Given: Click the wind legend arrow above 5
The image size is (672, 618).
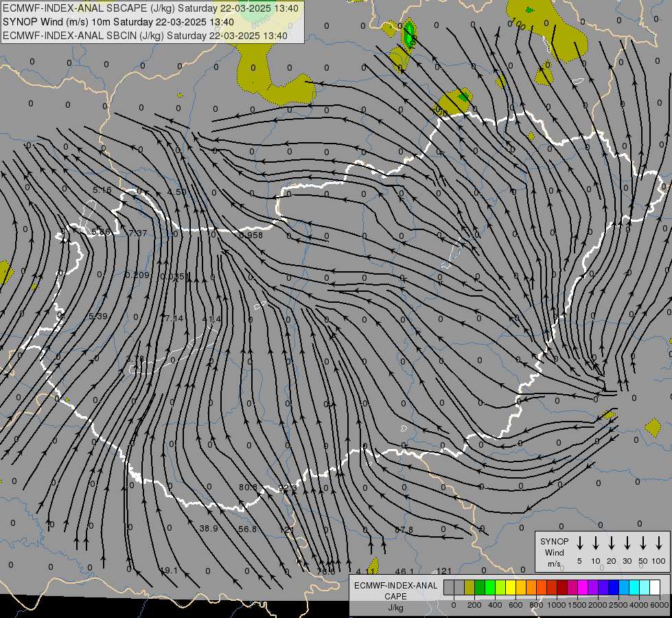Looking at the screenshot, I should tap(579, 542).
